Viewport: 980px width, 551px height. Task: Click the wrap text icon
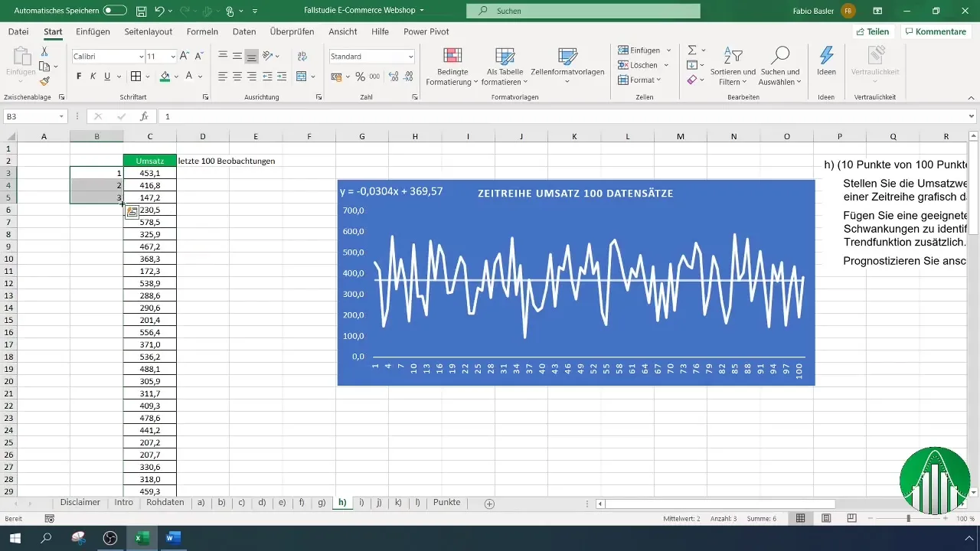(x=302, y=56)
